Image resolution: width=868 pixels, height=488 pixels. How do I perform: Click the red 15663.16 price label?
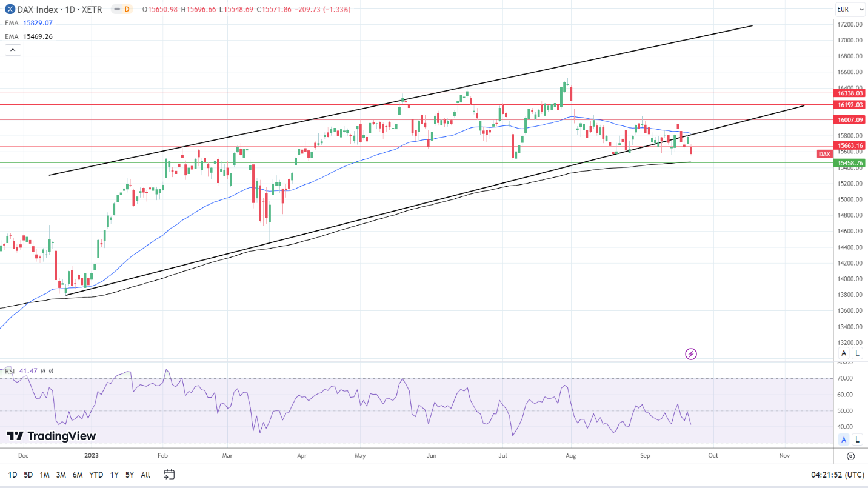click(x=850, y=145)
